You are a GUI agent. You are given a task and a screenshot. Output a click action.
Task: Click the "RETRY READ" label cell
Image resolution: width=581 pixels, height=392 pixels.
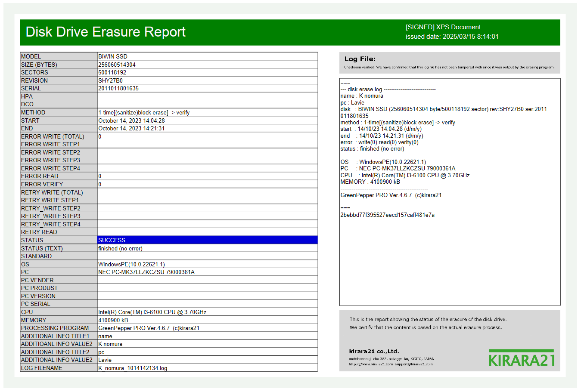click(x=59, y=232)
